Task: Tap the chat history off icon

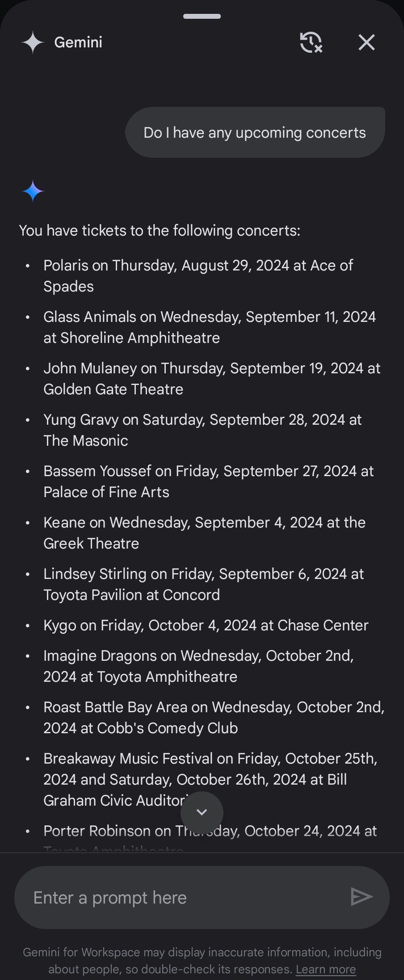Action: pyautogui.click(x=311, y=42)
